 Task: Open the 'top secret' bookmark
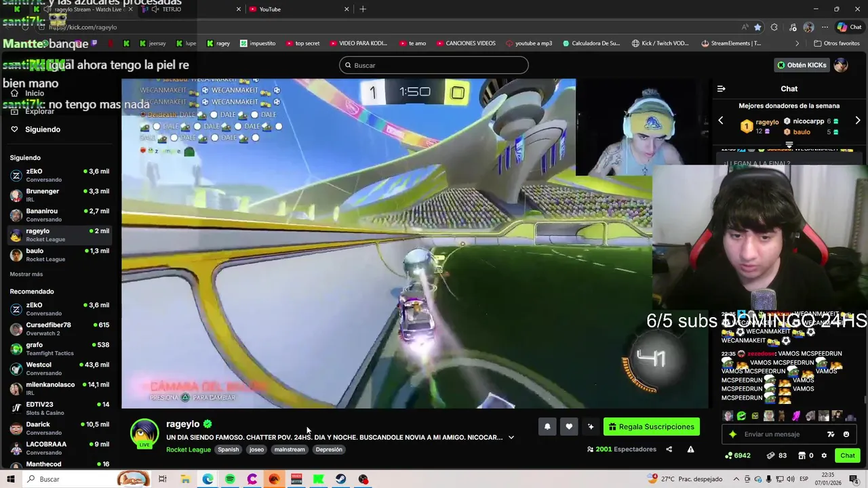(x=302, y=43)
